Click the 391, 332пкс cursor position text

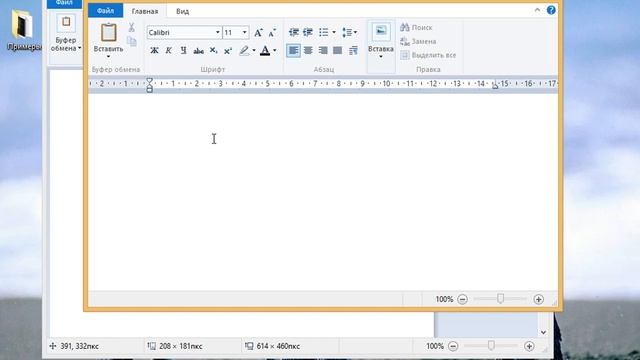(80, 346)
